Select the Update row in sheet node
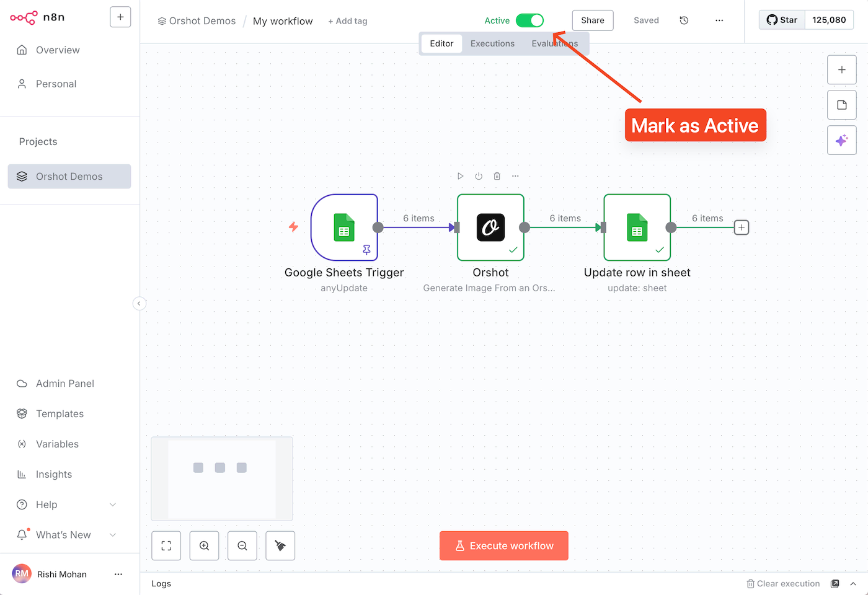Image resolution: width=868 pixels, height=595 pixels. click(637, 227)
